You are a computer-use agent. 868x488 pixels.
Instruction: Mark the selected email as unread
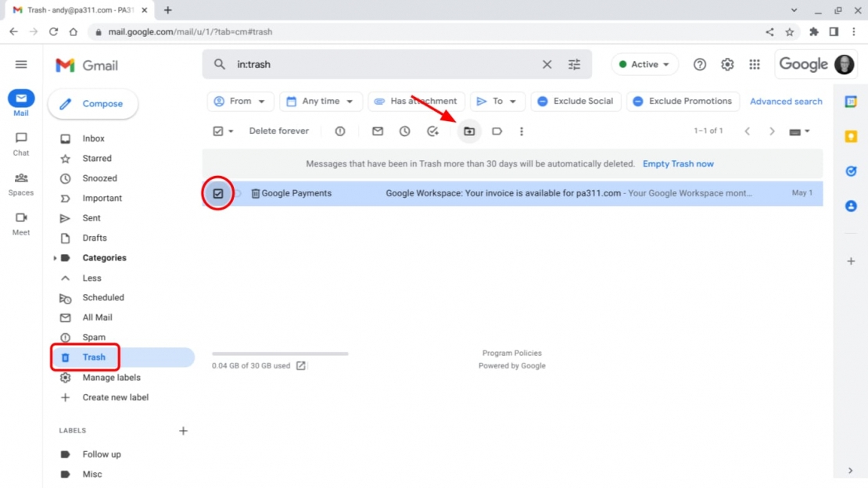(377, 131)
